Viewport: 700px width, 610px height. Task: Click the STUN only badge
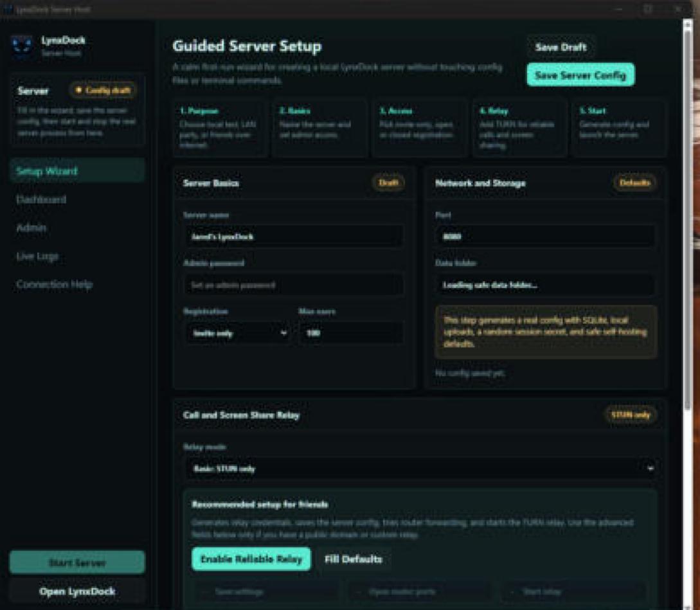(x=631, y=415)
